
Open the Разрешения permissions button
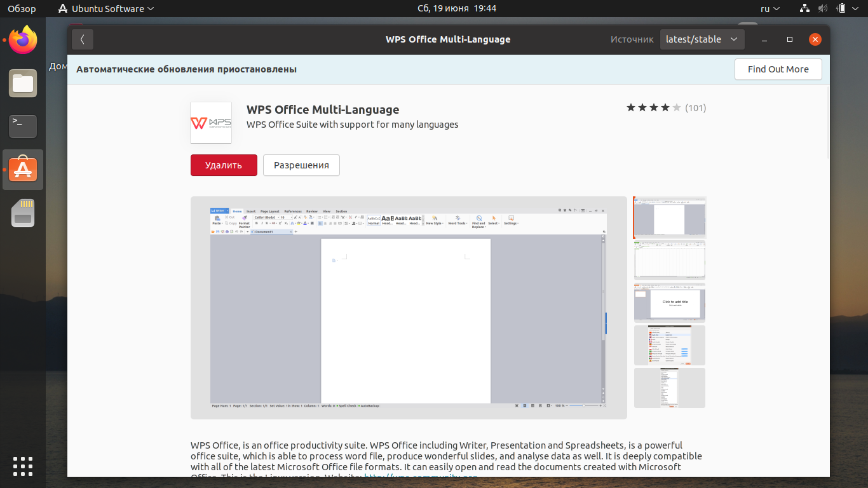pyautogui.click(x=301, y=165)
